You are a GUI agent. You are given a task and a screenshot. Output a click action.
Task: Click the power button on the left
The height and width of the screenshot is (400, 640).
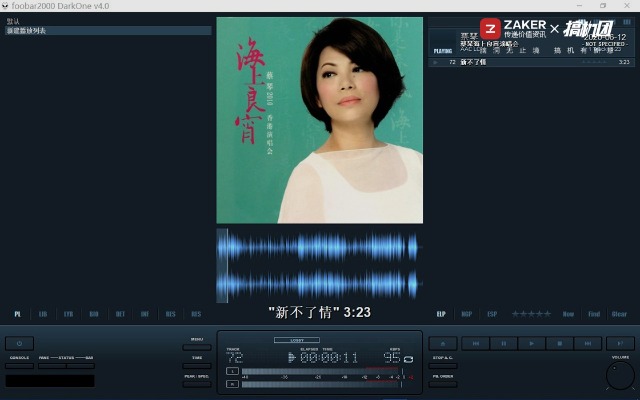click(19, 343)
